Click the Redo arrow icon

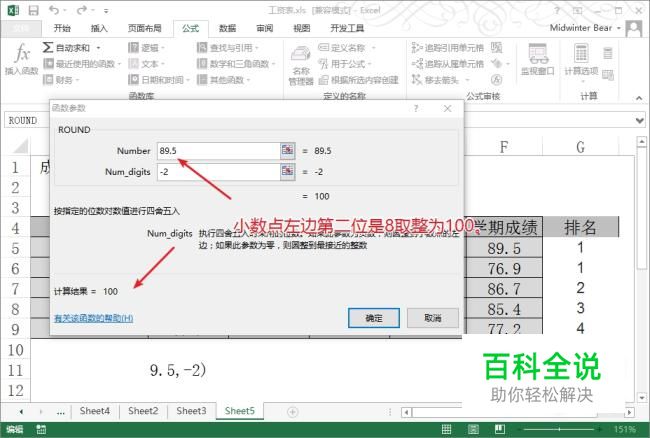82,10
